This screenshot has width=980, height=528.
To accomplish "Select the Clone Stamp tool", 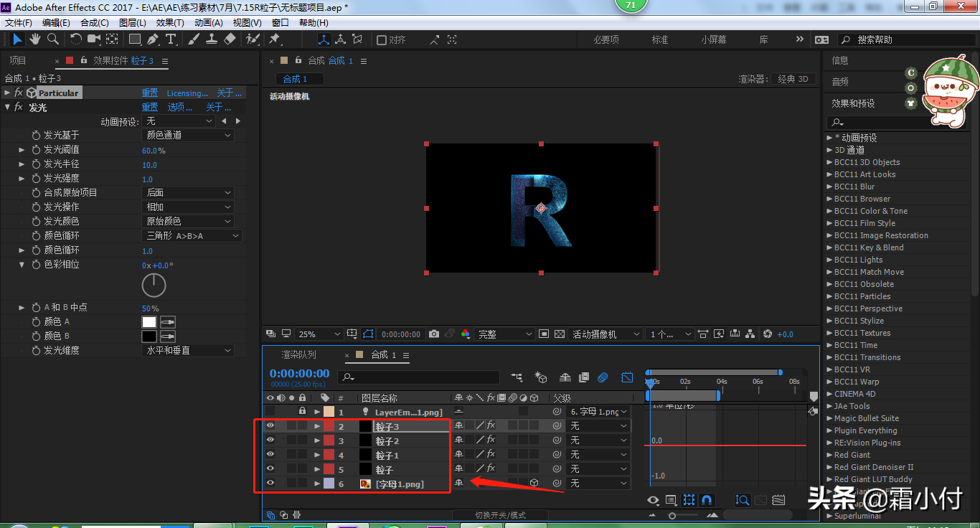I will point(212,39).
